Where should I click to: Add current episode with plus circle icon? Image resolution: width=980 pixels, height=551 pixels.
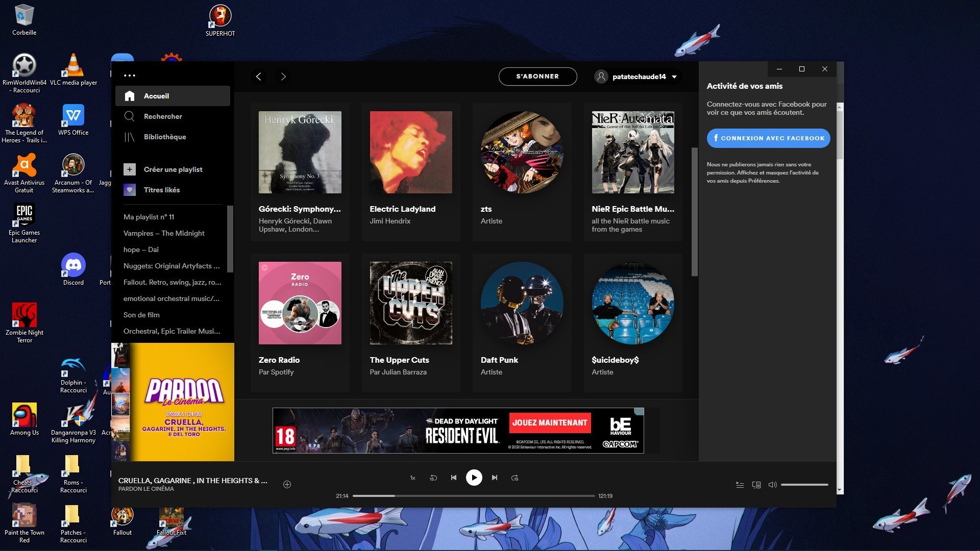287,485
